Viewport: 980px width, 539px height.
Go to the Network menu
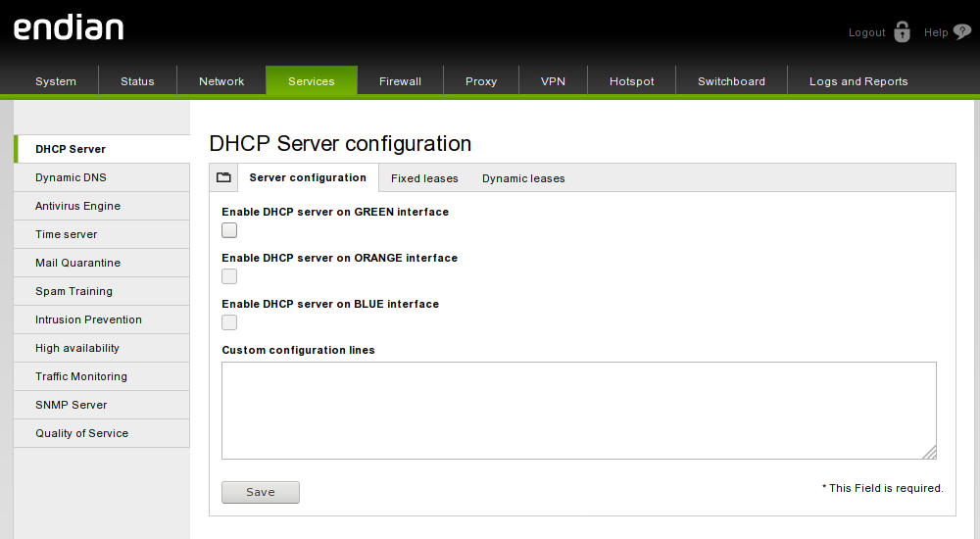click(221, 81)
